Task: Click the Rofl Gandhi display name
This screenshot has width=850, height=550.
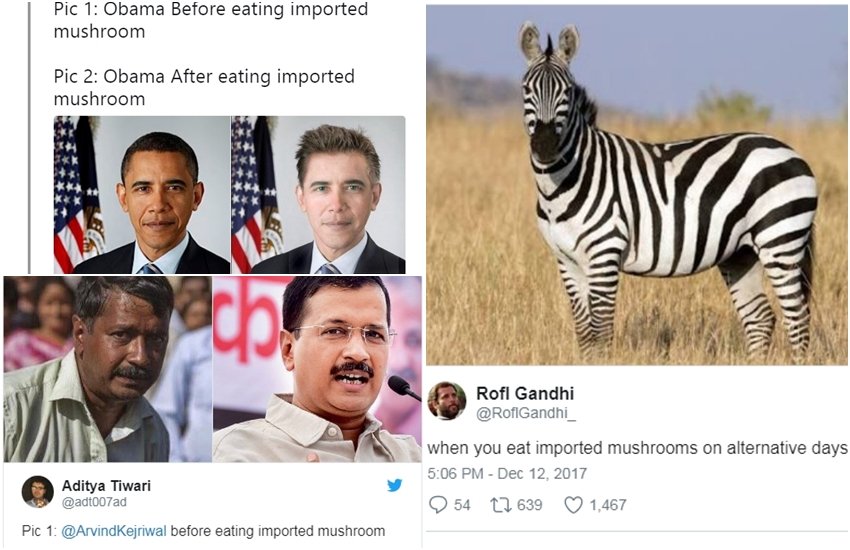Action: (525, 393)
